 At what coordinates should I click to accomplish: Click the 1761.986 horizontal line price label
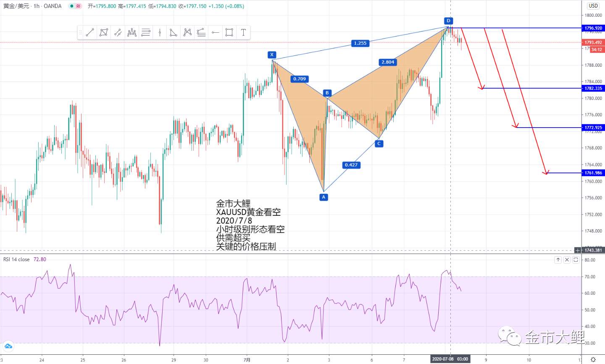(x=593, y=173)
